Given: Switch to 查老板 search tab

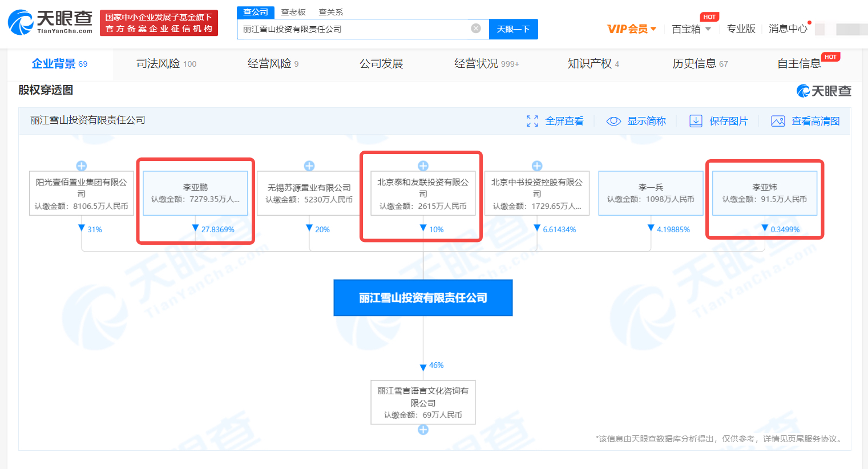Looking at the screenshot, I should [293, 12].
